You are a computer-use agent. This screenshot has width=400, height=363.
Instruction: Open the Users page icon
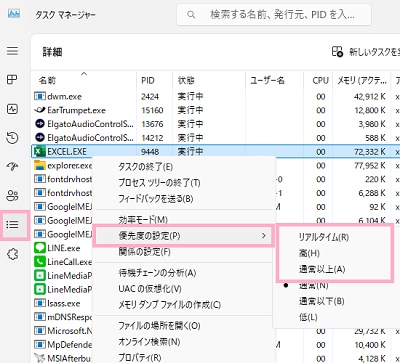click(x=12, y=195)
